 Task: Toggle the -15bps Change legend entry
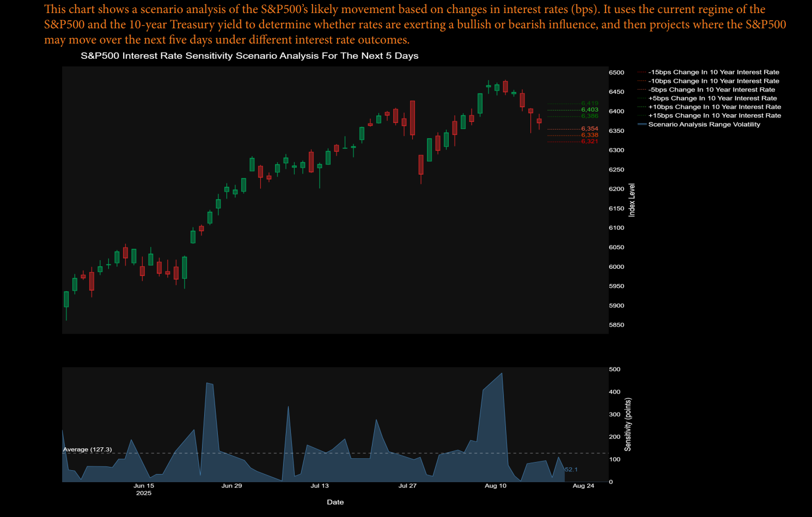(x=709, y=72)
